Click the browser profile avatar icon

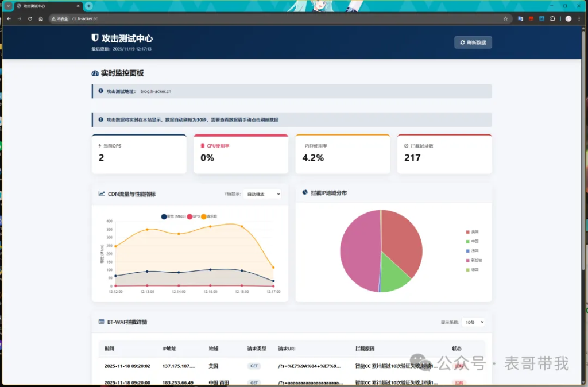point(568,18)
